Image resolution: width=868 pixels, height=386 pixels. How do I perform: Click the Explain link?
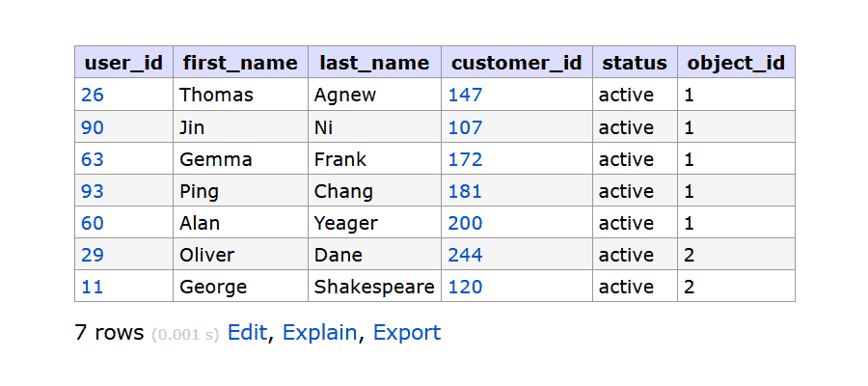pos(319,332)
